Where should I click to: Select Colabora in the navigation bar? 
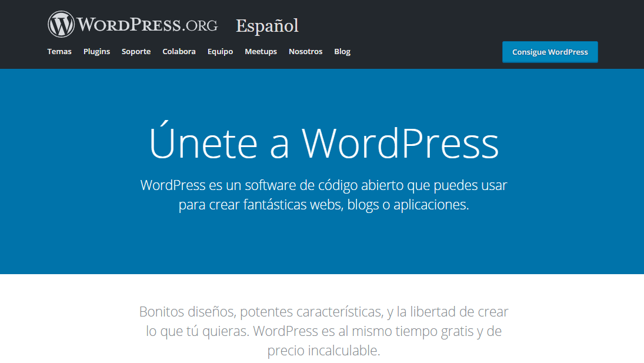coord(179,51)
